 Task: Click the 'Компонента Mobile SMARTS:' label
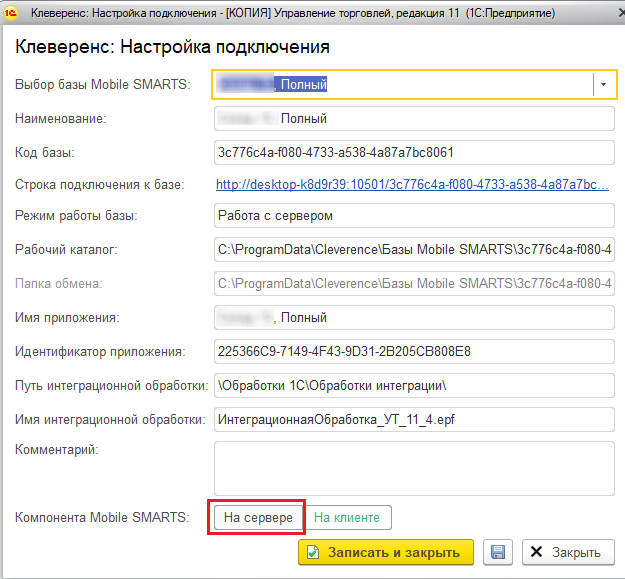coord(102,517)
